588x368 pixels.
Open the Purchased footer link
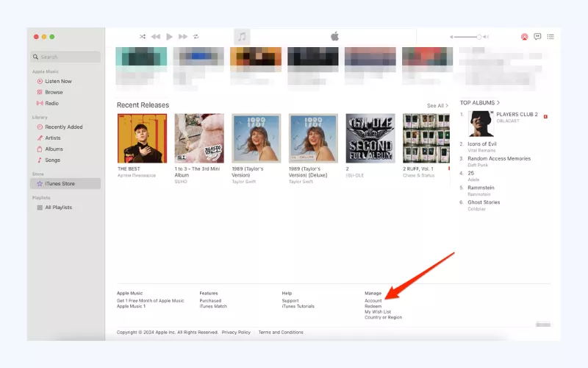[210, 301]
